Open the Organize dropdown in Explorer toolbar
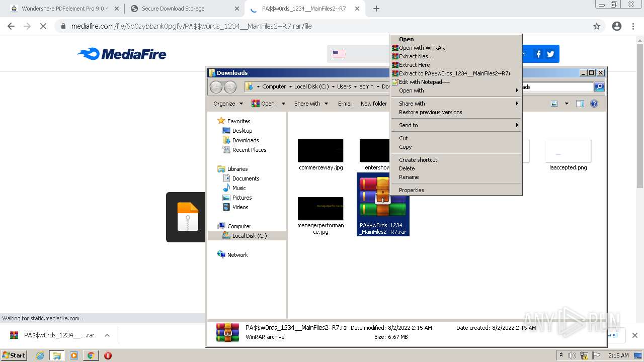Image resolution: width=644 pixels, height=362 pixels. [x=228, y=104]
